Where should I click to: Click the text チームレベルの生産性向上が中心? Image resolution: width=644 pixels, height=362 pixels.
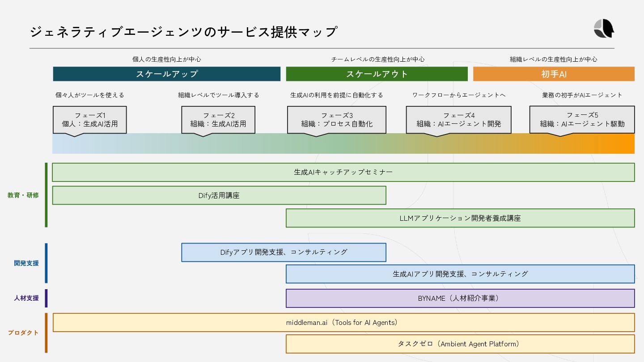click(x=378, y=59)
